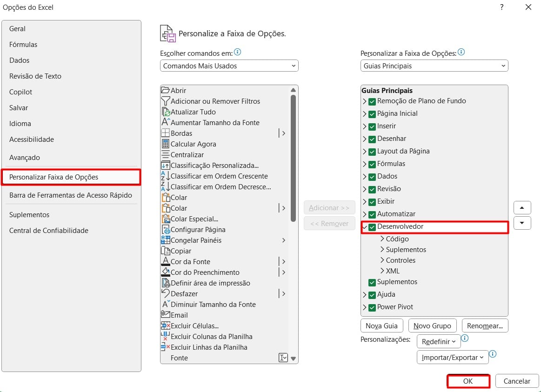Select the filter funnel icon for Adicionar ou Remover Filtros

click(166, 101)
